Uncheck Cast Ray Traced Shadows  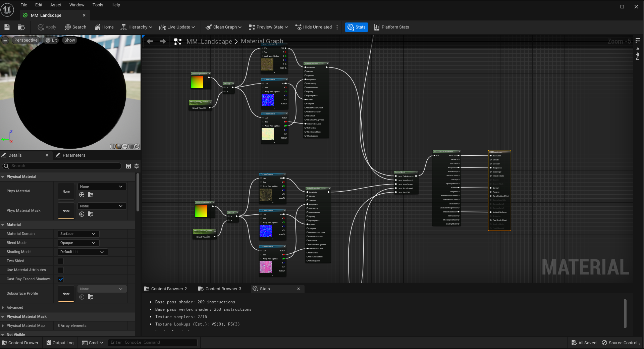coord(61,279)
